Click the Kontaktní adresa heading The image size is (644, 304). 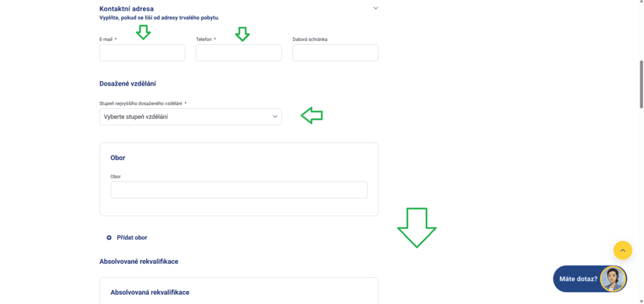click(x=126, y=8)
